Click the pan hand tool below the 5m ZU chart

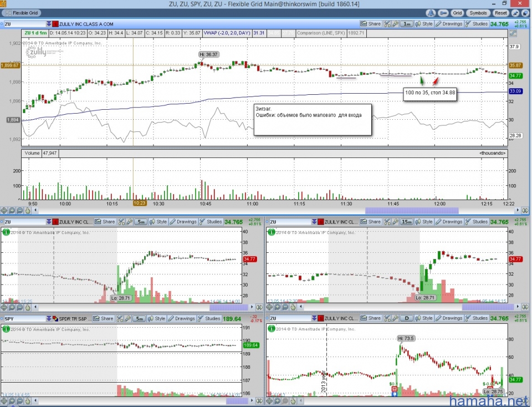tap(28, 307)
